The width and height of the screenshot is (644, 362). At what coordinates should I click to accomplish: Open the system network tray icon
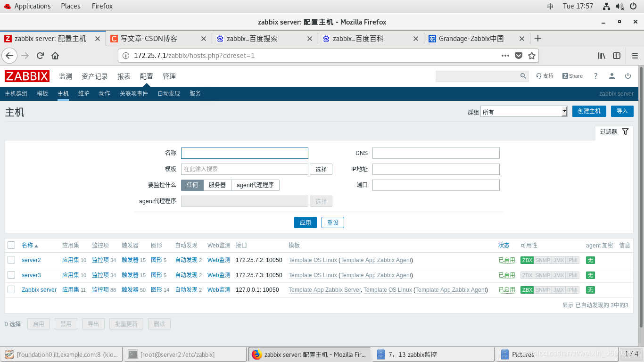(x=606, y=6)
